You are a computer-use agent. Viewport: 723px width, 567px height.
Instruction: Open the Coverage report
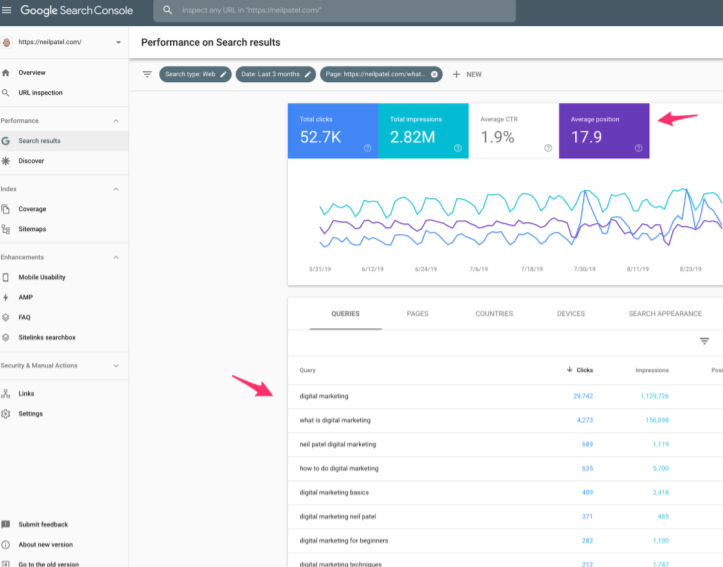click(x=32, y=209)
